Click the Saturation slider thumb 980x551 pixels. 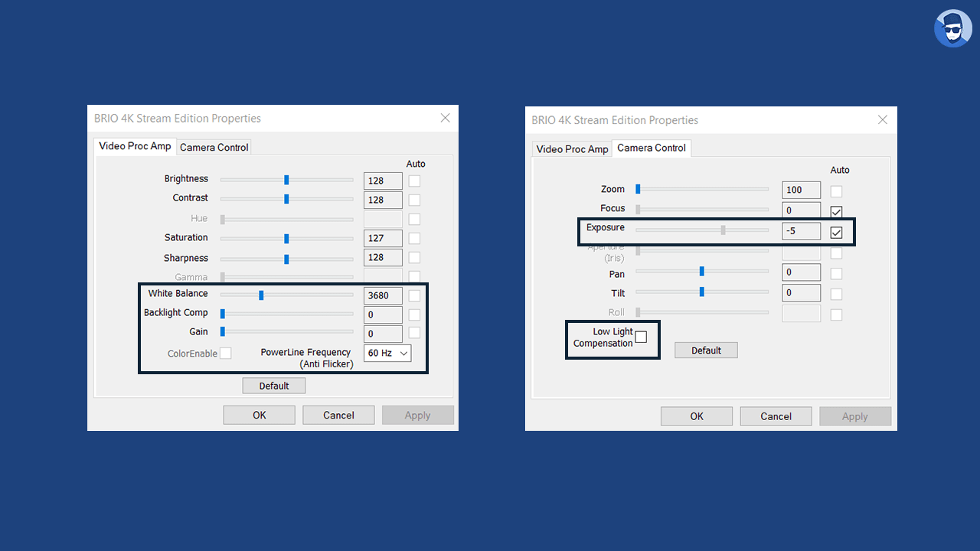point(286,239)
